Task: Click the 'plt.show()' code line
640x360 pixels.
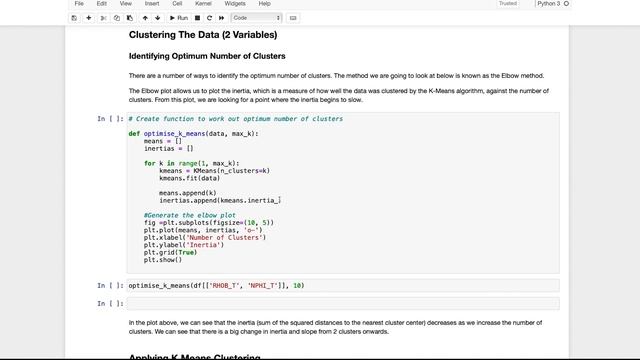Action: 163,260
